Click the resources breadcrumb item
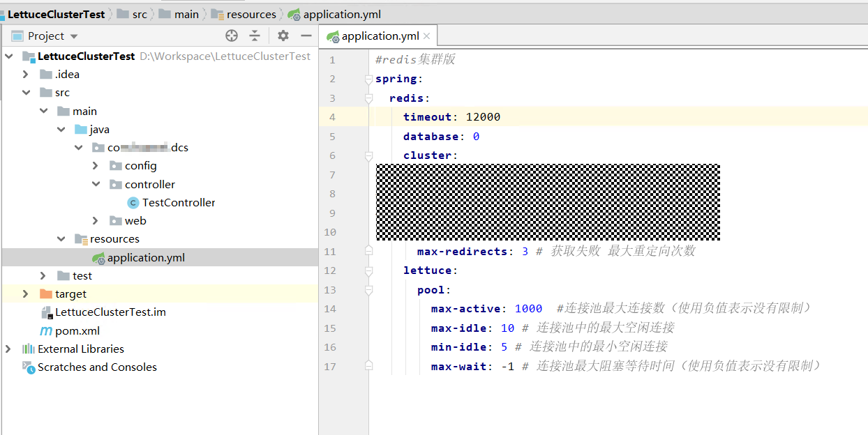This screenshot has width=868, height=435. (x=250, y=14)
